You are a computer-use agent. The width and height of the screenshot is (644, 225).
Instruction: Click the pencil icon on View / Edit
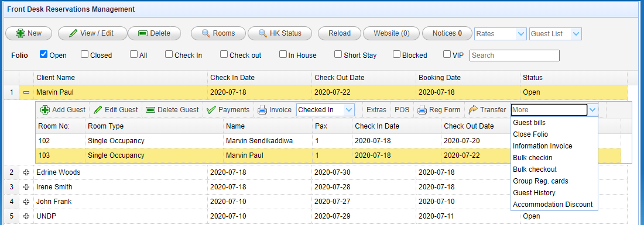point(73,34)
